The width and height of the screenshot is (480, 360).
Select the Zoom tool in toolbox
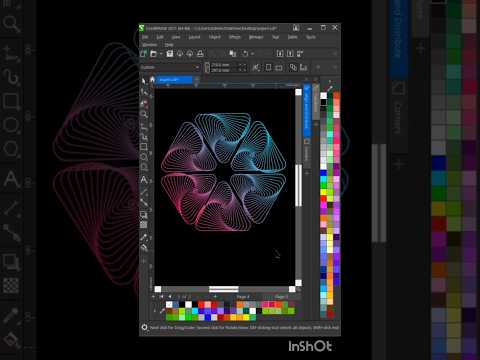144,114
